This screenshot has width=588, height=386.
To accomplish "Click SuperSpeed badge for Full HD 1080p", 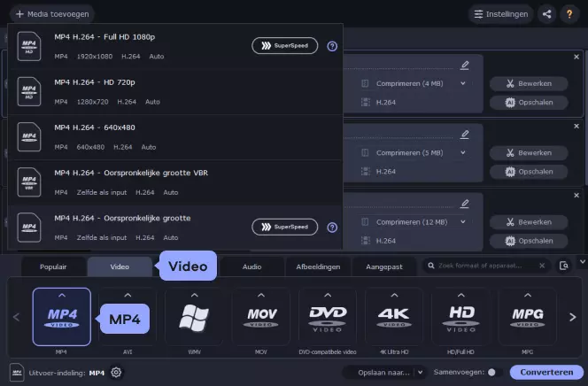I will click(x=284, y=46).
